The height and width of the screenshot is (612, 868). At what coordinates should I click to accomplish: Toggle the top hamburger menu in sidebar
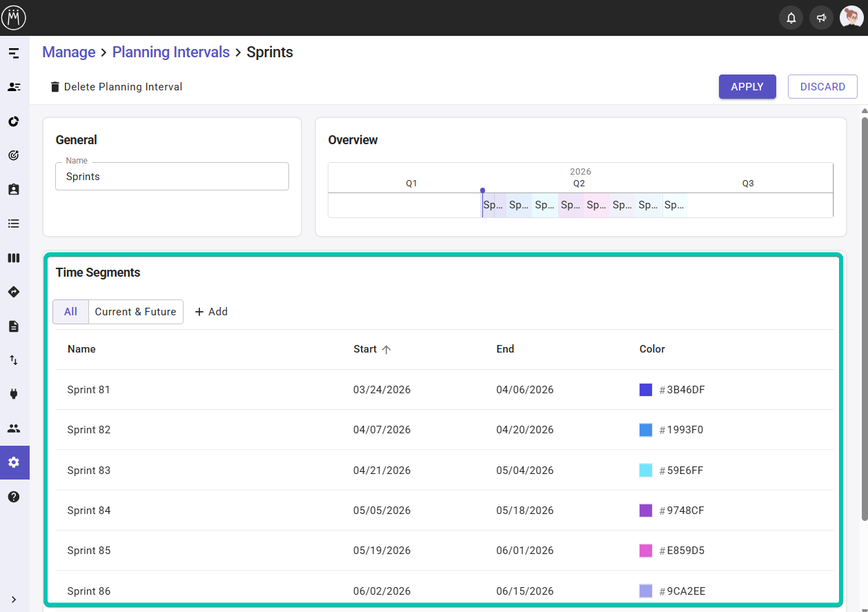(14, 53)
